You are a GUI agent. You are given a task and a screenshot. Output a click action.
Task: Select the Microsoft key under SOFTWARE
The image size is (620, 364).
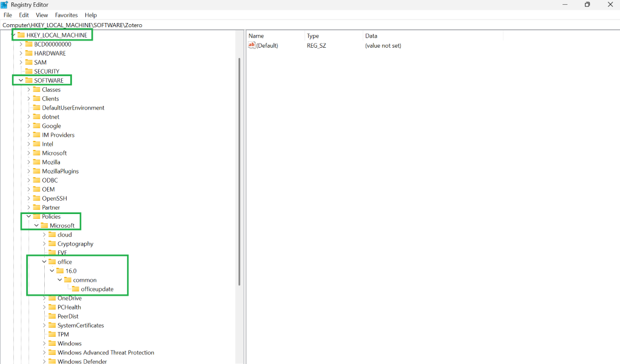(54, 153)
